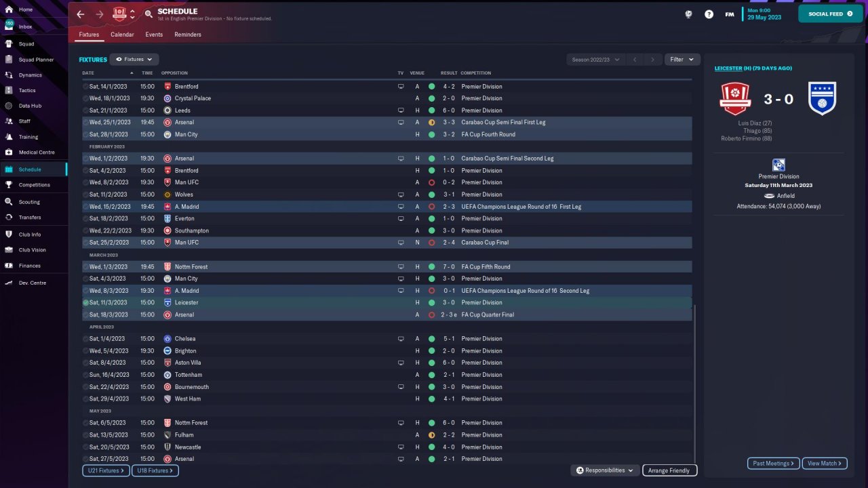
Task: Open U21 Fixtures
Action: point(106,470)
